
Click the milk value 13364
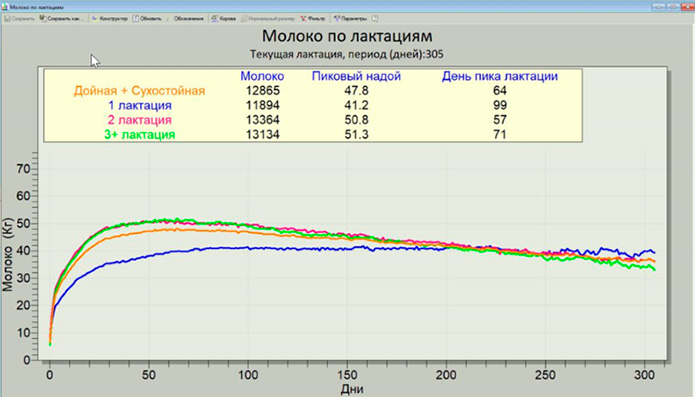coord(263,120)
